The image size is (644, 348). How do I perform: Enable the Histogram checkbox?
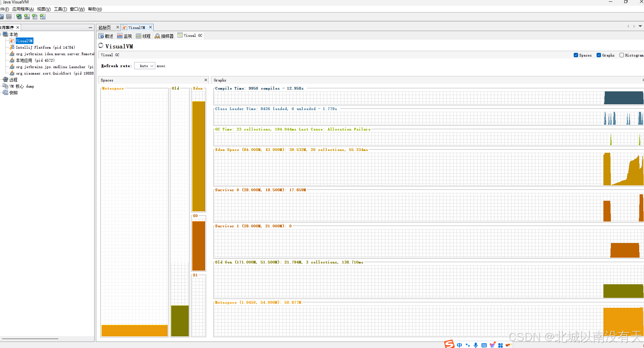click(621, 55)
